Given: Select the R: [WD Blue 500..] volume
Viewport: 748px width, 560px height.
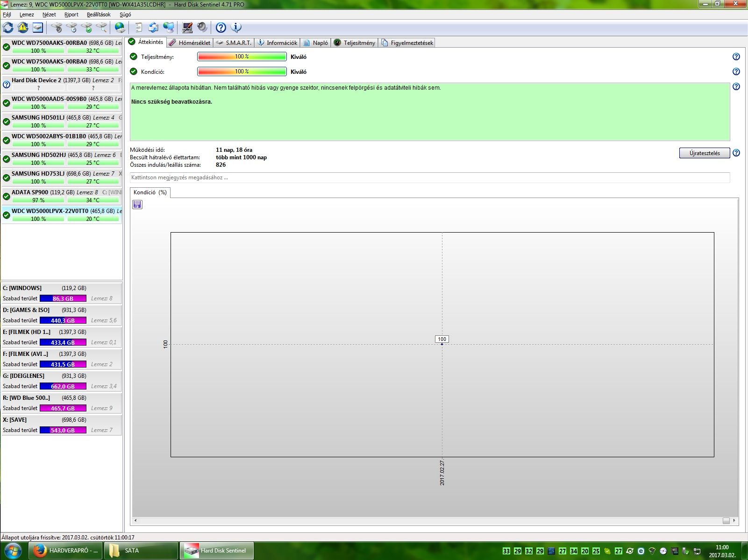Looking at the screenshot, I should 62,403.
